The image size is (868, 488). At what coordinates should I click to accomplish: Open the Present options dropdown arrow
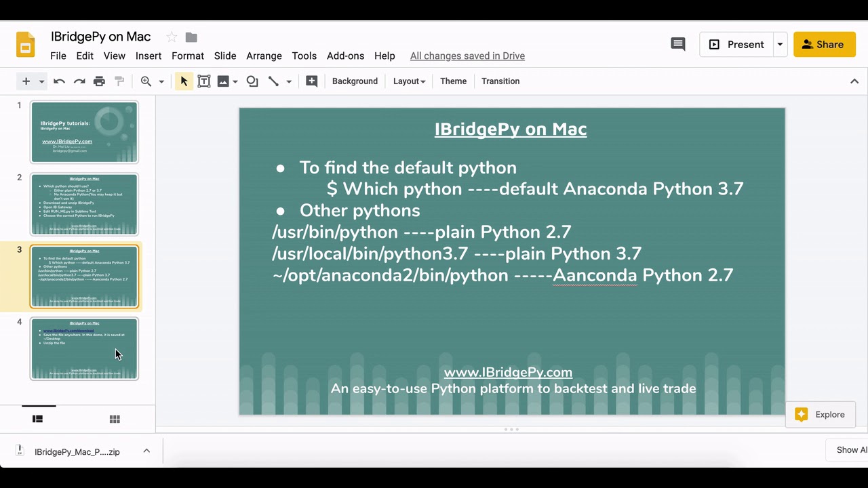780,45
